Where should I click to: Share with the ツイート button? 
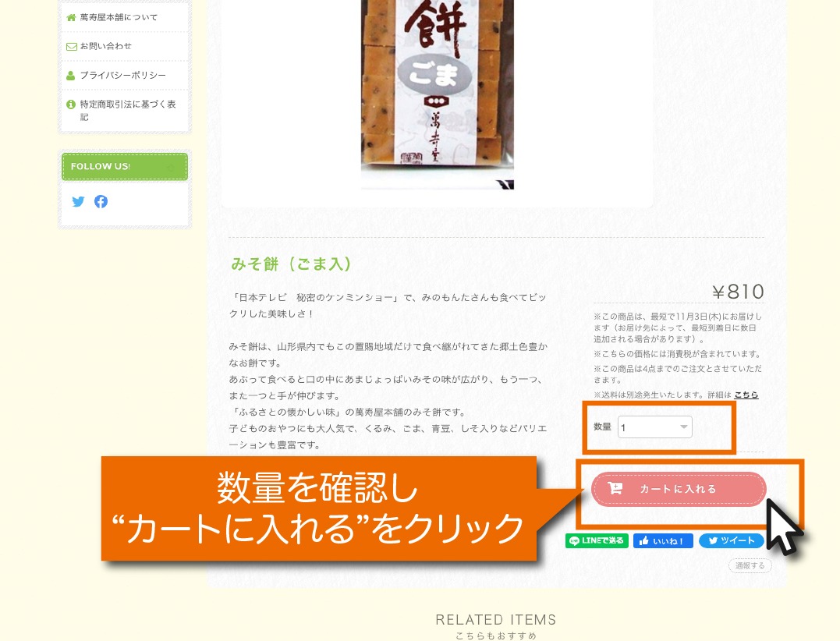point(732,541)
